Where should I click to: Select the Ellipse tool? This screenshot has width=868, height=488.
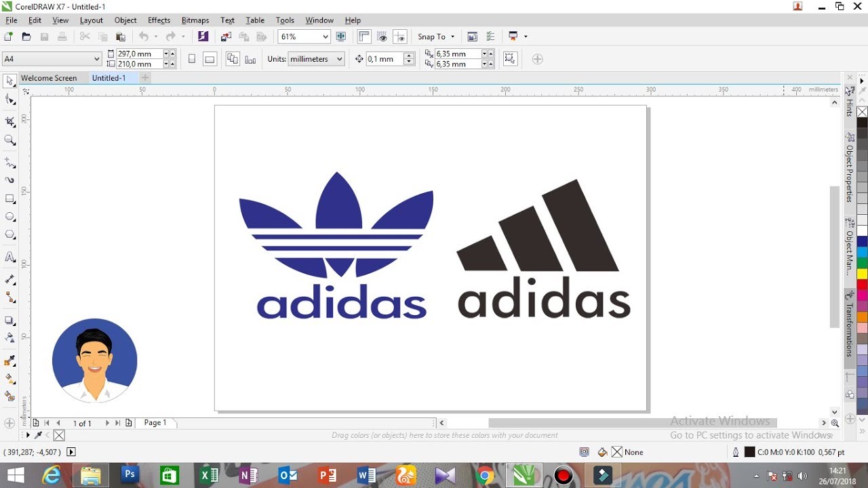coord(9,217)
